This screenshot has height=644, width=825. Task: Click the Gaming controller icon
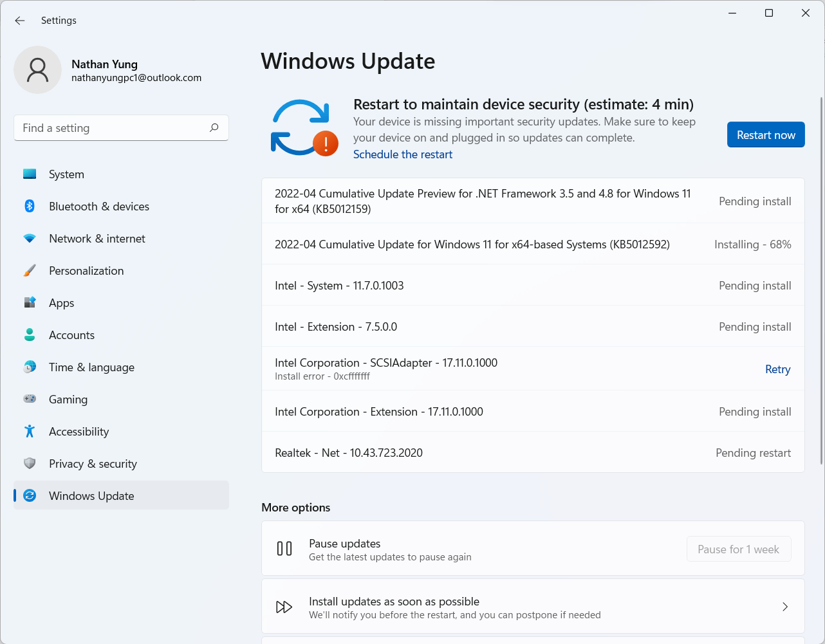pos(30,399)
